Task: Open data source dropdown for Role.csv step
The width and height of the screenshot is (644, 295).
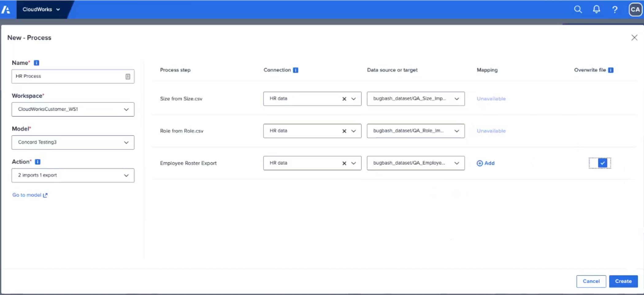Action: pos(457,131)
